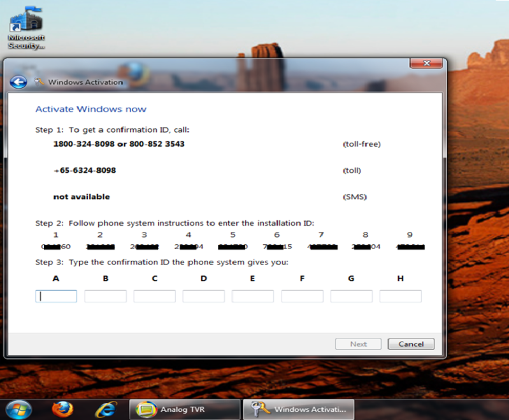Focus confirmation ID field F

click(x=302, y=296)
